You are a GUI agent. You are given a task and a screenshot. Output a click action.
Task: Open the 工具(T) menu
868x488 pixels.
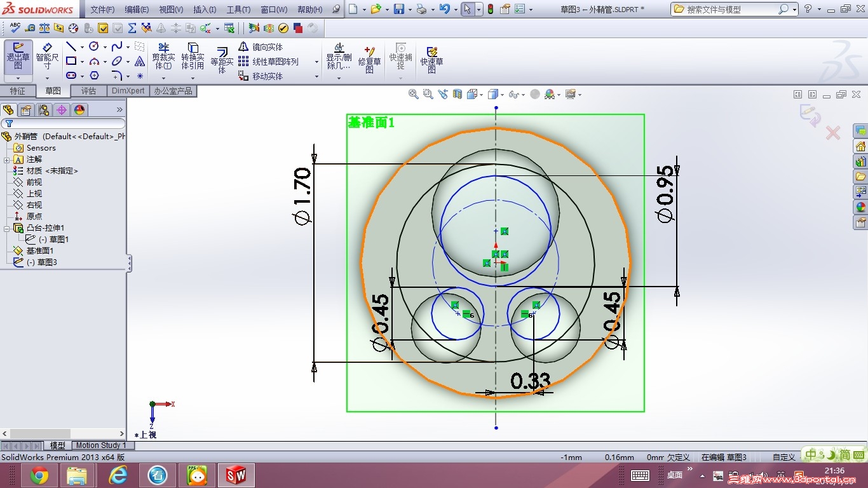pos(238,10)
